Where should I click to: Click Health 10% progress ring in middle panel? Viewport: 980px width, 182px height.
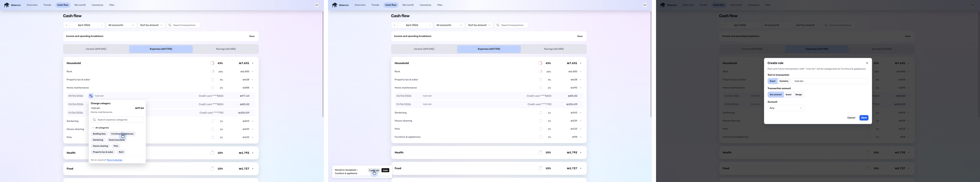coord(540,152)
